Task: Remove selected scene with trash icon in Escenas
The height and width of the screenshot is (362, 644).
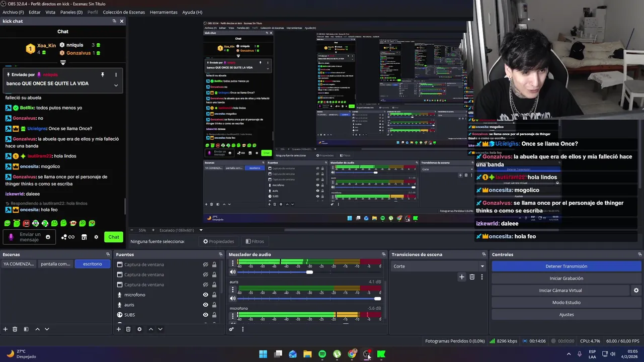Action: click(x=15, y=329)
